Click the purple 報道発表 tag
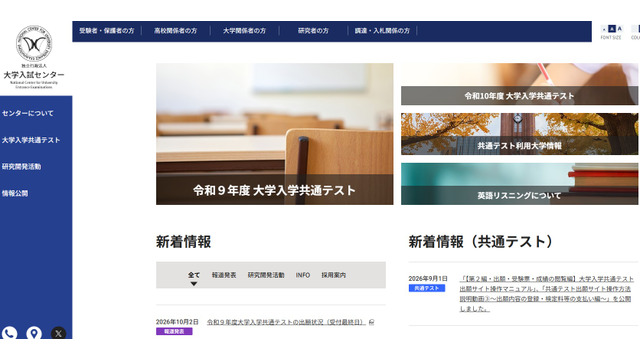 point(174,331)
